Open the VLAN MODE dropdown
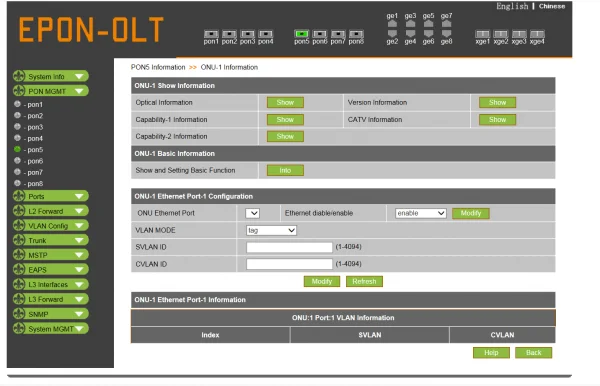This screenshot has height=386, width=600. tap(271, 230)
